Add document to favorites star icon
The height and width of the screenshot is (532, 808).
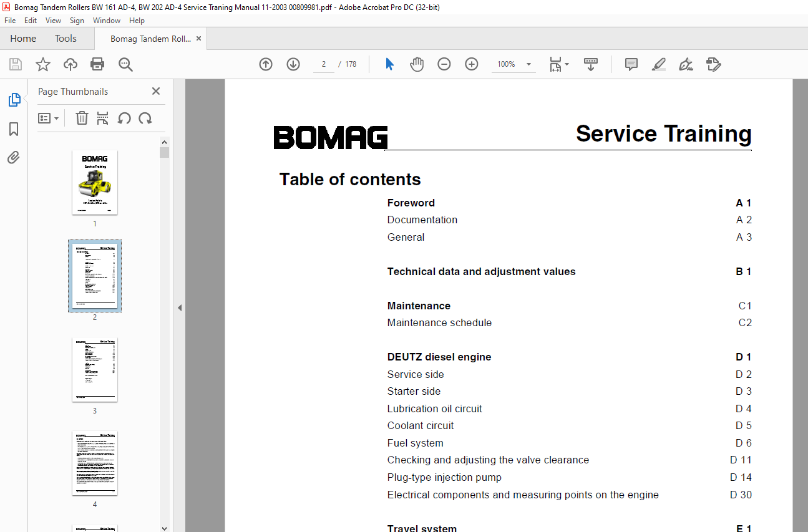[x=42, y=64]
